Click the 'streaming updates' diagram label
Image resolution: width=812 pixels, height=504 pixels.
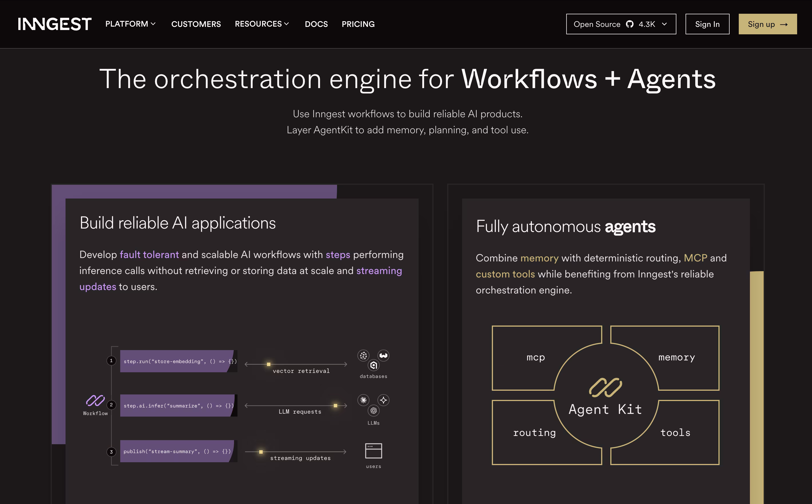[x=300, y=458]
